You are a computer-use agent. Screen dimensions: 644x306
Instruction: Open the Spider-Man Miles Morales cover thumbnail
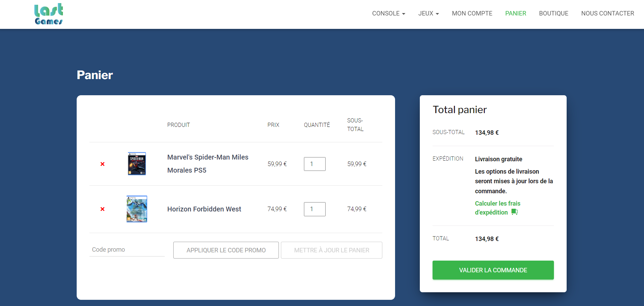[137, 164]
